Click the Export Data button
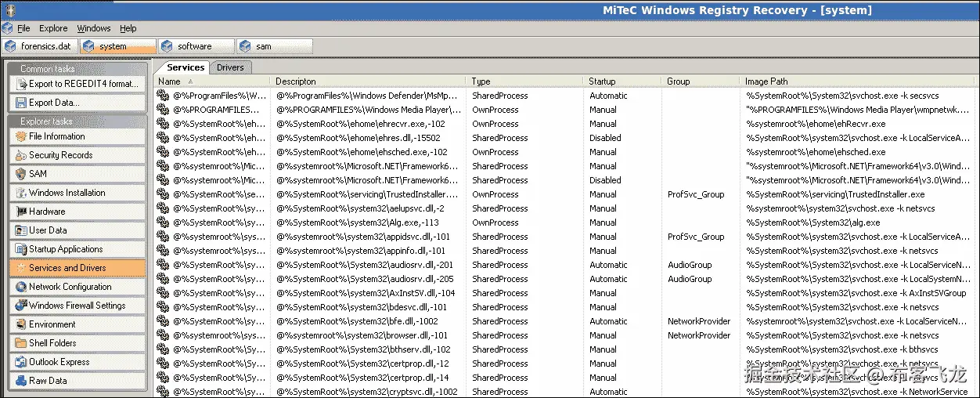 [77, 103]
